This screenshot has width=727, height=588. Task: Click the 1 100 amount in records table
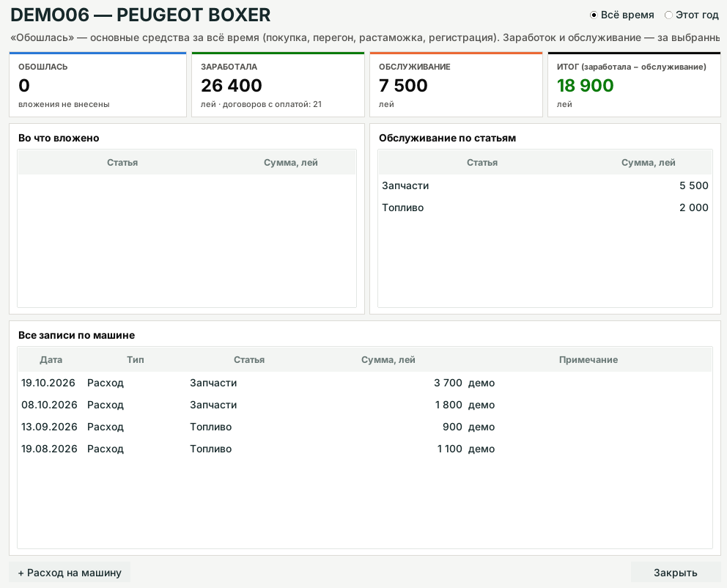(450, 449)
